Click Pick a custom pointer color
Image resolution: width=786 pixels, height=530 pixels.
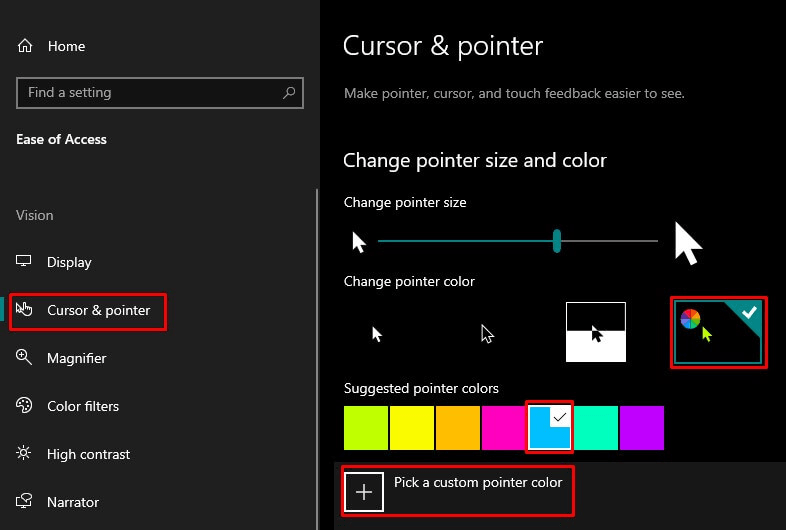tap(478, 483)
